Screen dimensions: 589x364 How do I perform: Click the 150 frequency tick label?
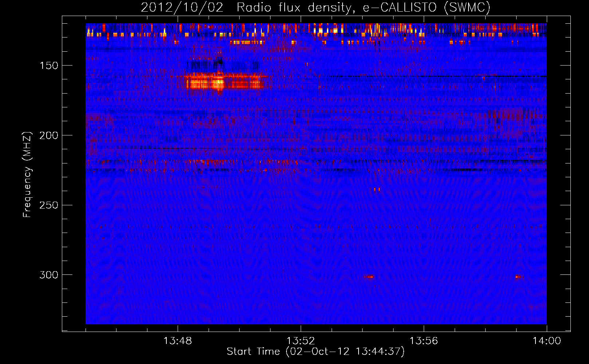pyautogui.click(x=49, y=66)
